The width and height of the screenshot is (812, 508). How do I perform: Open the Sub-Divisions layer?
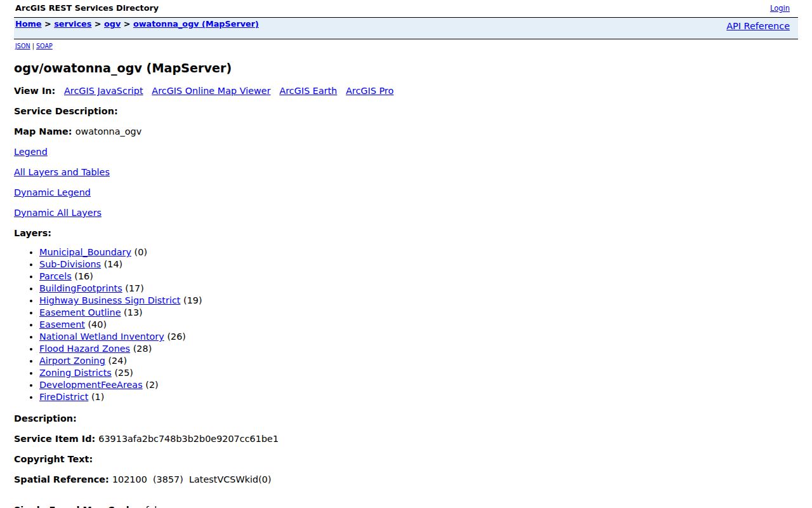(70, 264)
